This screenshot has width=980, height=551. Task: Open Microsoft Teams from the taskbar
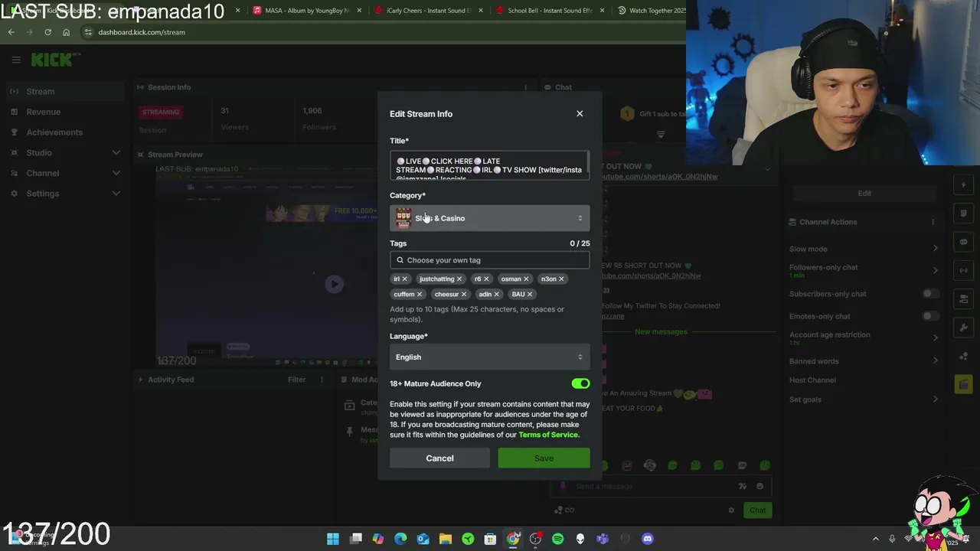point(603,539)
